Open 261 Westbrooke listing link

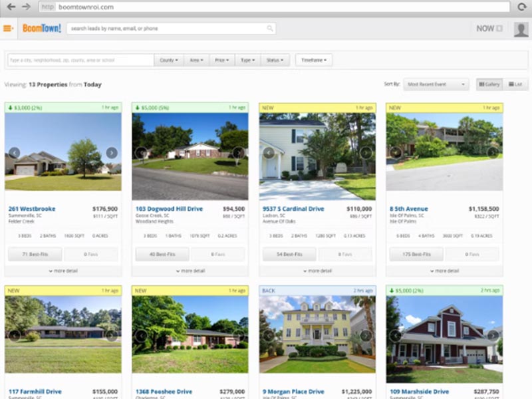[x=32, y=209]
